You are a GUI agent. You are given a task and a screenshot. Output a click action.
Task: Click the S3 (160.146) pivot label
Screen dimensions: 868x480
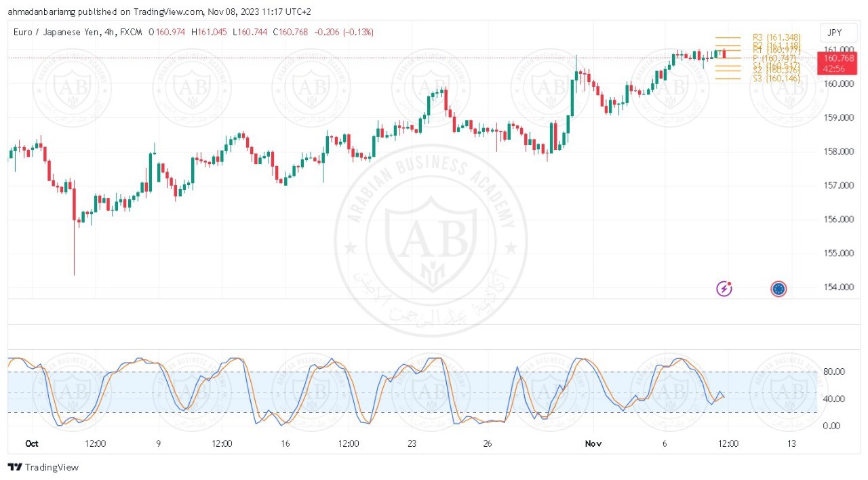[x=776, y=79]
